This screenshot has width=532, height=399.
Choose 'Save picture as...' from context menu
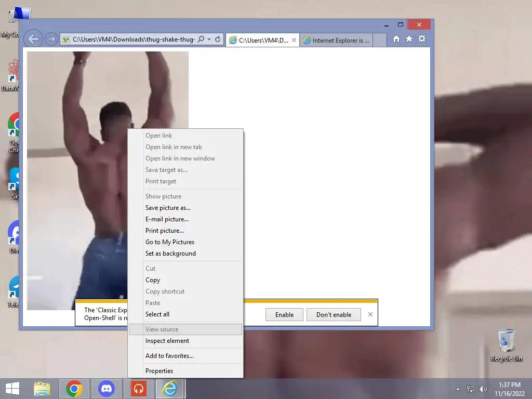click(185, 208)
